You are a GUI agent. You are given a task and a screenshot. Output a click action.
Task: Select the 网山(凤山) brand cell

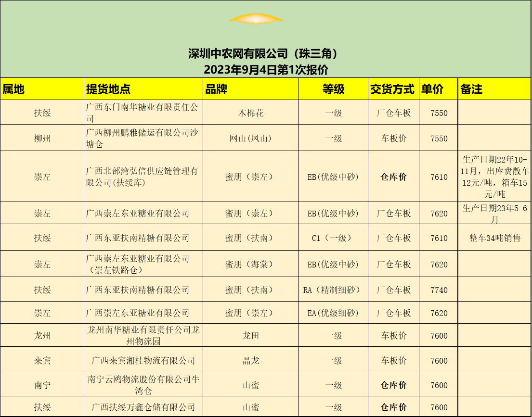(250, 139)
